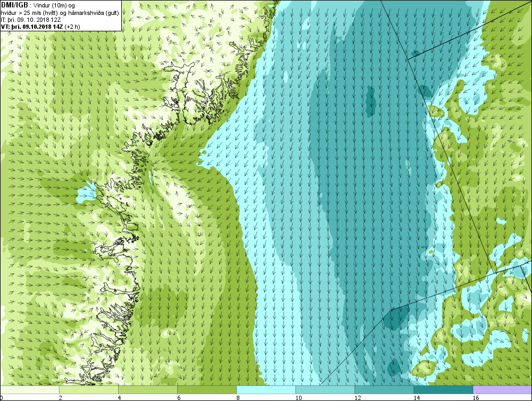Click the purple above-16 scale swatch
The image size is (532, 401).
(502, 389)
